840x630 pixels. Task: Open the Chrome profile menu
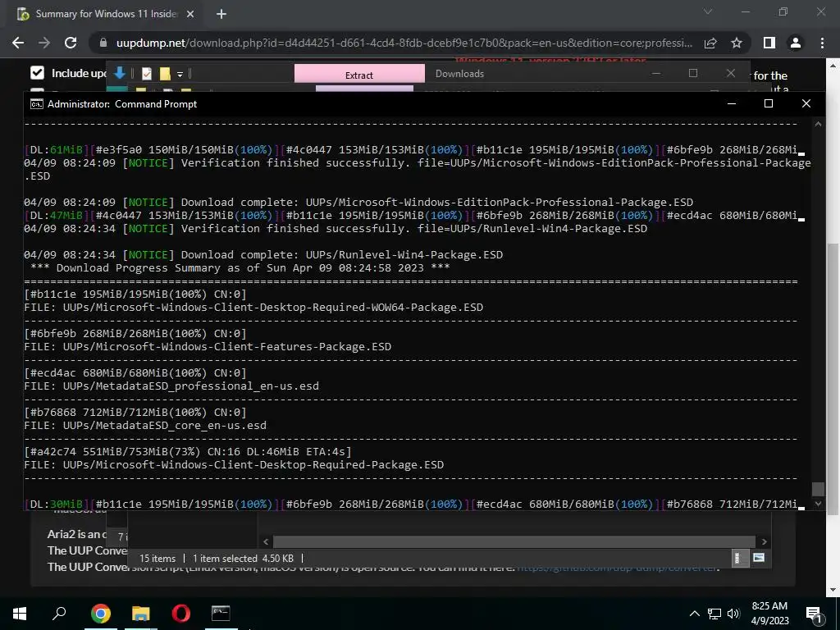point(796,43)
